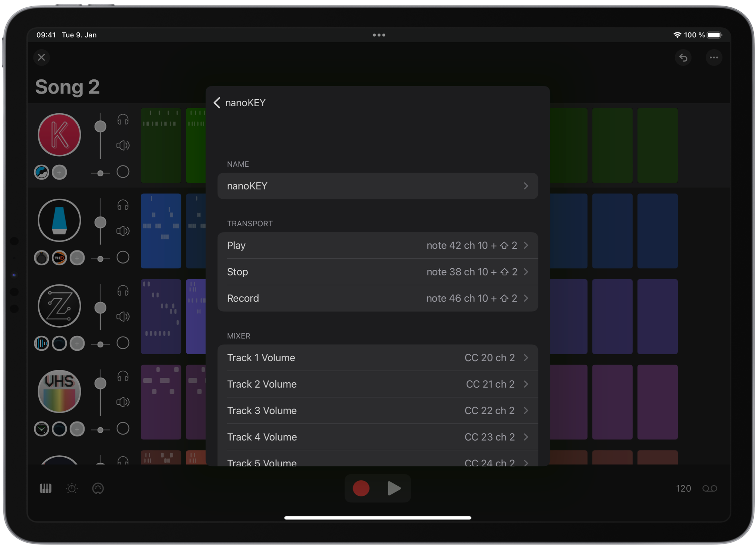The width and height of the screenshot is (756, 546).
Task: Open the blue cone track first effect
Action: [41, 258]
